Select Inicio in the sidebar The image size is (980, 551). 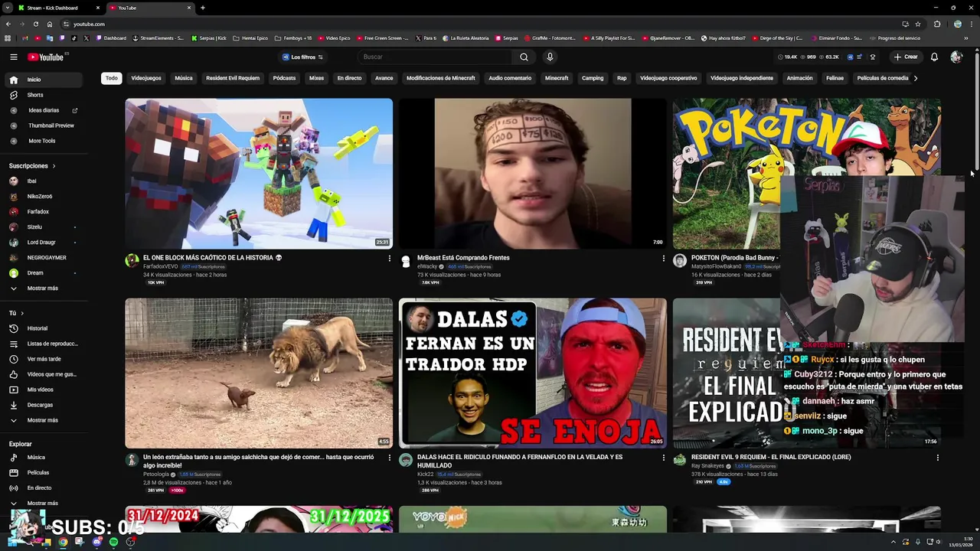click(43, 80)
